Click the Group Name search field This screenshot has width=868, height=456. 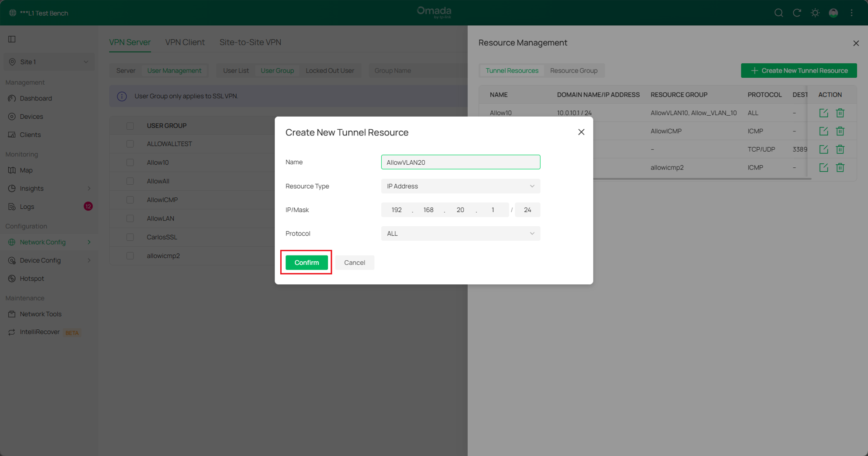418,70
